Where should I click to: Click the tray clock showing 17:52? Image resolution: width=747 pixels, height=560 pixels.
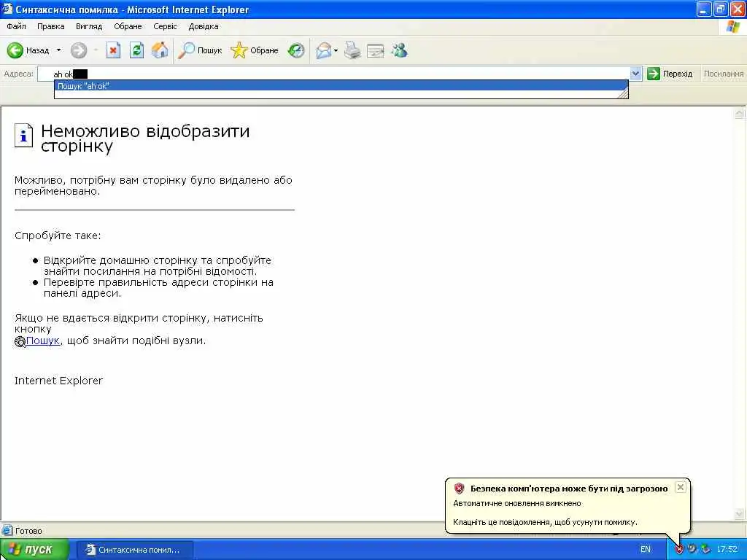[727, 550]
